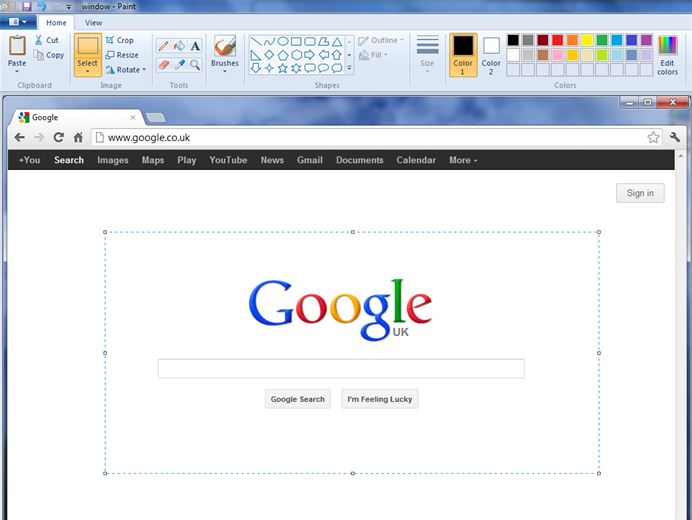The image size is (692, 520).
Task: Select the Diamond shape
Action: tap(269, 55)
